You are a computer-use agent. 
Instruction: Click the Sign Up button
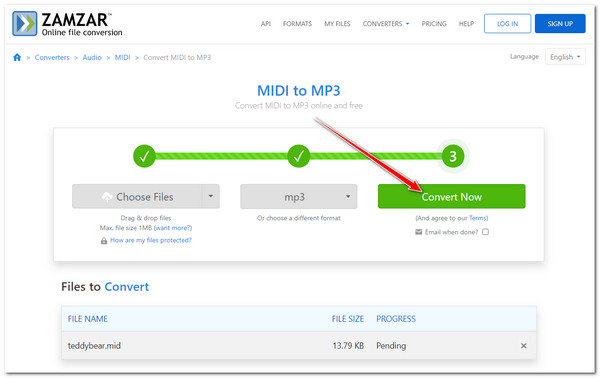[x=560, y=24]
